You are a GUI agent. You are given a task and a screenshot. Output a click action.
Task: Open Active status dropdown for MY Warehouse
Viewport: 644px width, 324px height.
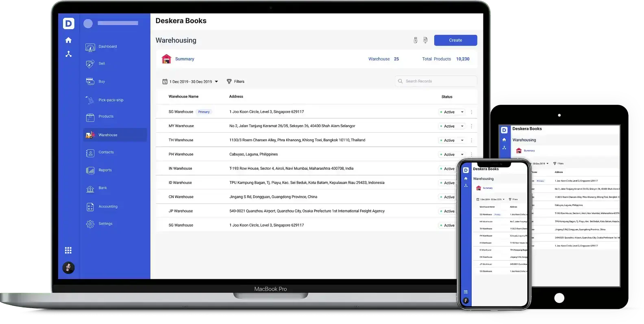tap(452, 126)
